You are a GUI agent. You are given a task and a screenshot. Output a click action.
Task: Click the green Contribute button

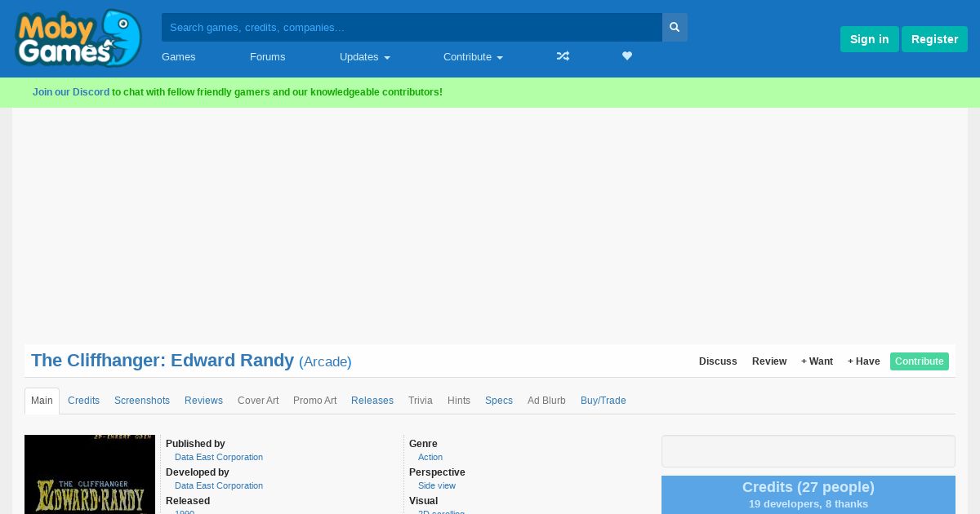920,361
